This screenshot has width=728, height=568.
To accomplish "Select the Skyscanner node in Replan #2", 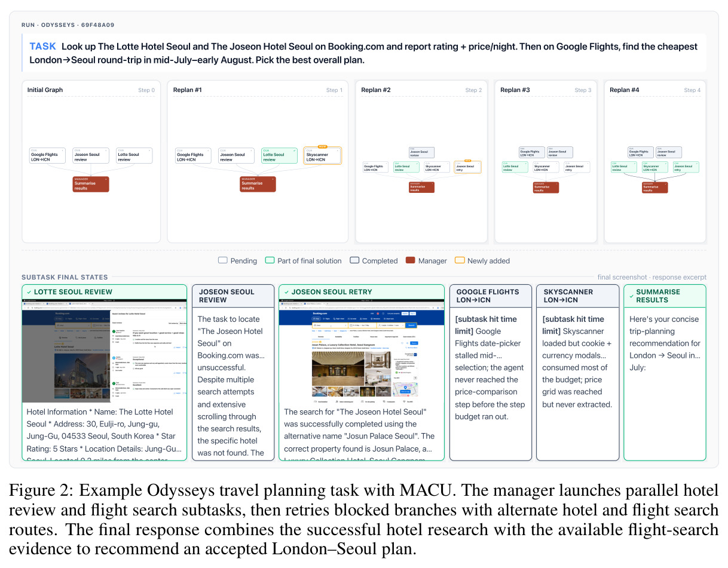I will pyautogui.click(x=436, y=167).
